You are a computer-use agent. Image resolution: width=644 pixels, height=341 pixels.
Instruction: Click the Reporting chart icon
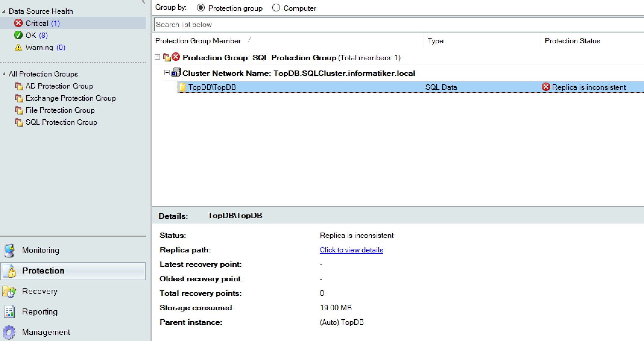(9, 312)
